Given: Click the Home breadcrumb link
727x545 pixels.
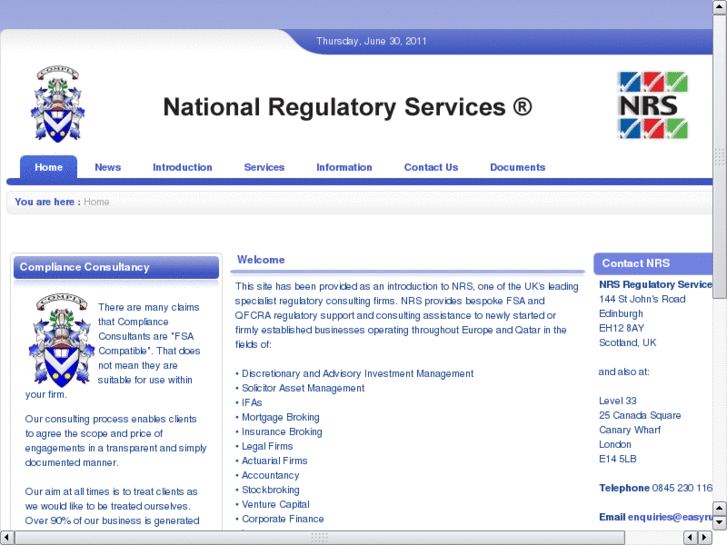Looking at the screenshot, I should (x=96, y=202).
